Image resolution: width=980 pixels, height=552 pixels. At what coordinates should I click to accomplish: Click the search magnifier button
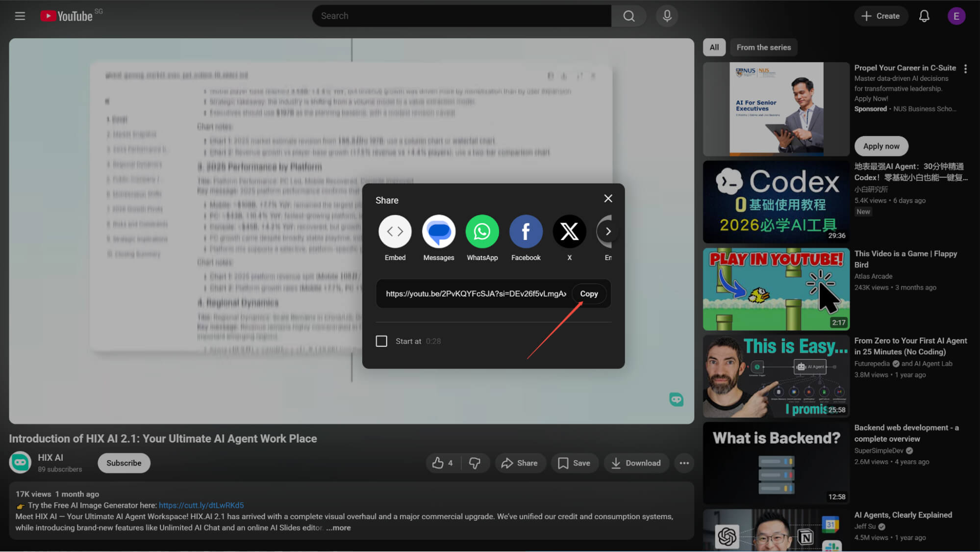coord(628,16)
